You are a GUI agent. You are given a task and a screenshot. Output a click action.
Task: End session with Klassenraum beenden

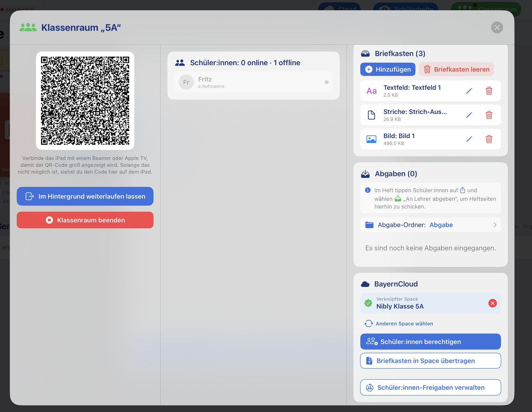(x=85, y=220)
